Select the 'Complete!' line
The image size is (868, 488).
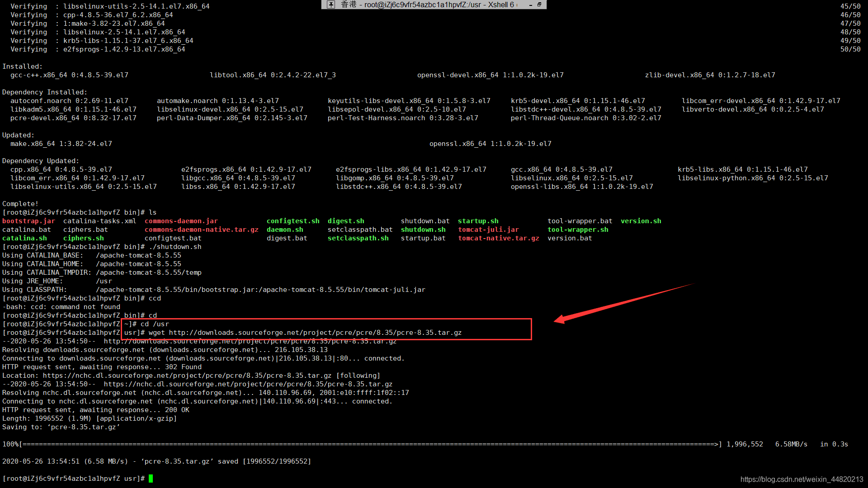(x=20, y=204)
